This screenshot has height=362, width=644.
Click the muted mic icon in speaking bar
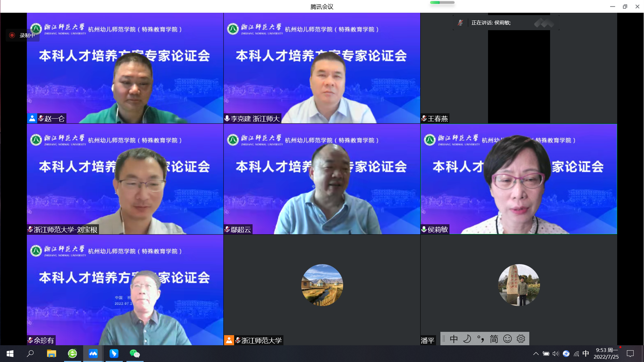(x=460, y=22)
